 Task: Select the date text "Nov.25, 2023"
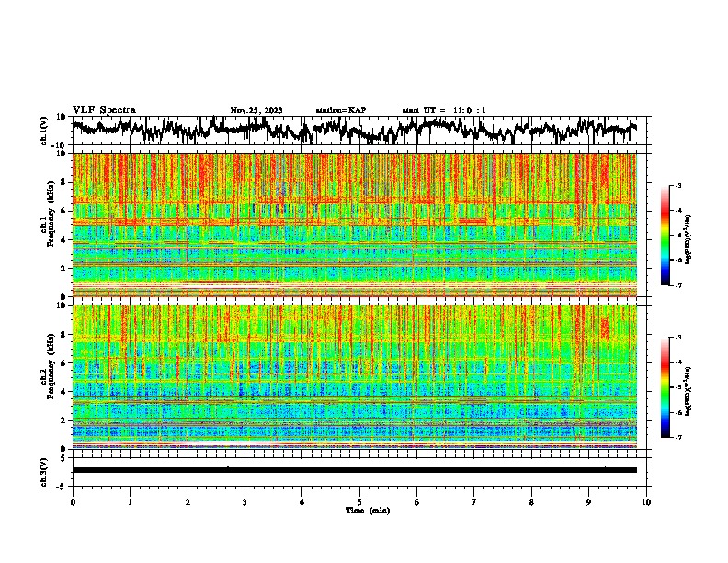point(256,110)
